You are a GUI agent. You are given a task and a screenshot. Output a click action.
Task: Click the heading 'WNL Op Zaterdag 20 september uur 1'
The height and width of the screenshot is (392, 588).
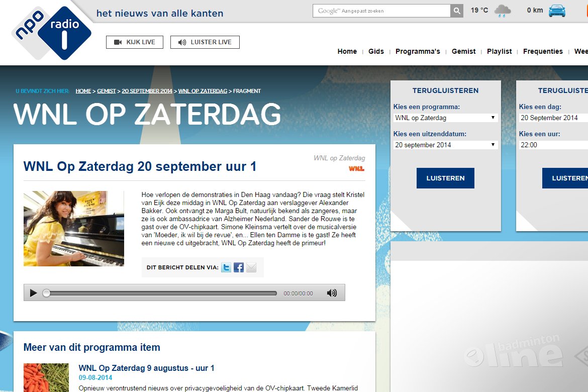[x=140, y=166]
